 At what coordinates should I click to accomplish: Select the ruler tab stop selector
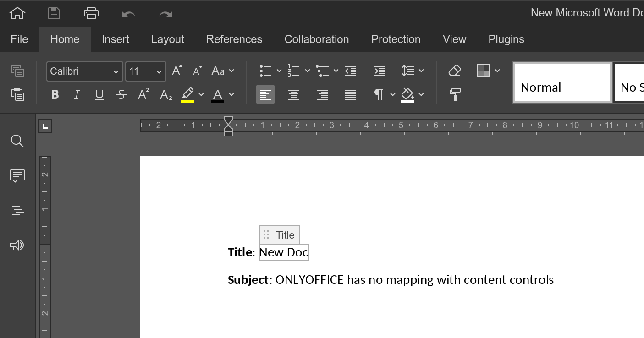(x=45, y=126)
